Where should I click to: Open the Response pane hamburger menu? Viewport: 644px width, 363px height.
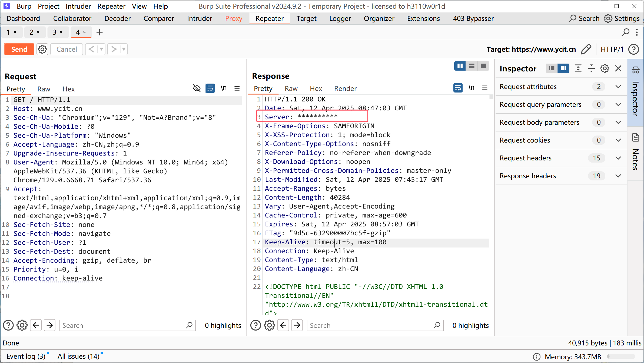coord(485,88)
